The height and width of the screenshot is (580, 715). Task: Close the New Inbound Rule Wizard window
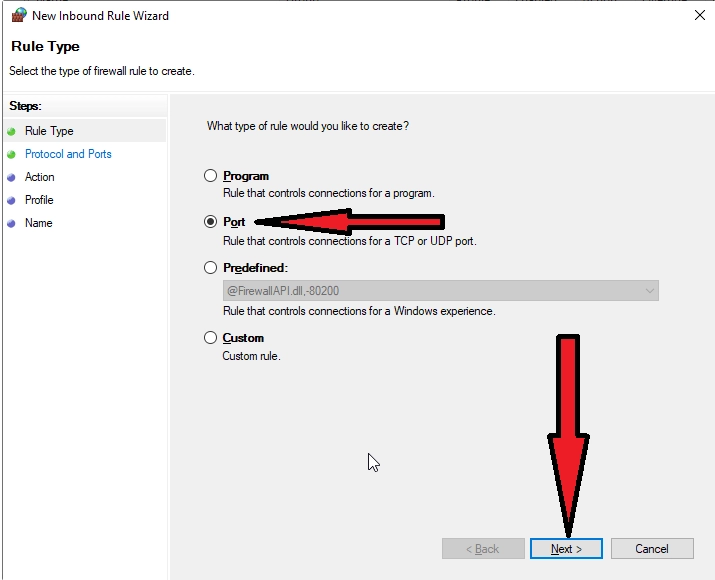pos(698,15)
